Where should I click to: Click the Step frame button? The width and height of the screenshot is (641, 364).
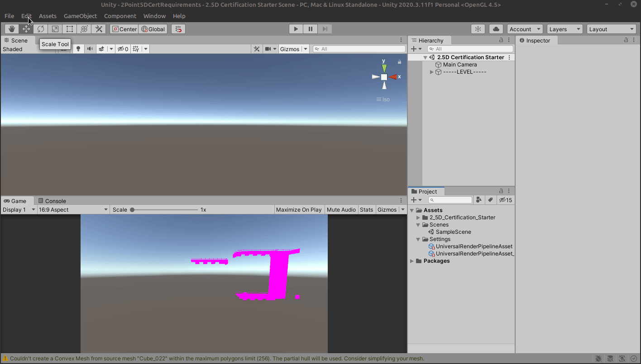point(325,29)
